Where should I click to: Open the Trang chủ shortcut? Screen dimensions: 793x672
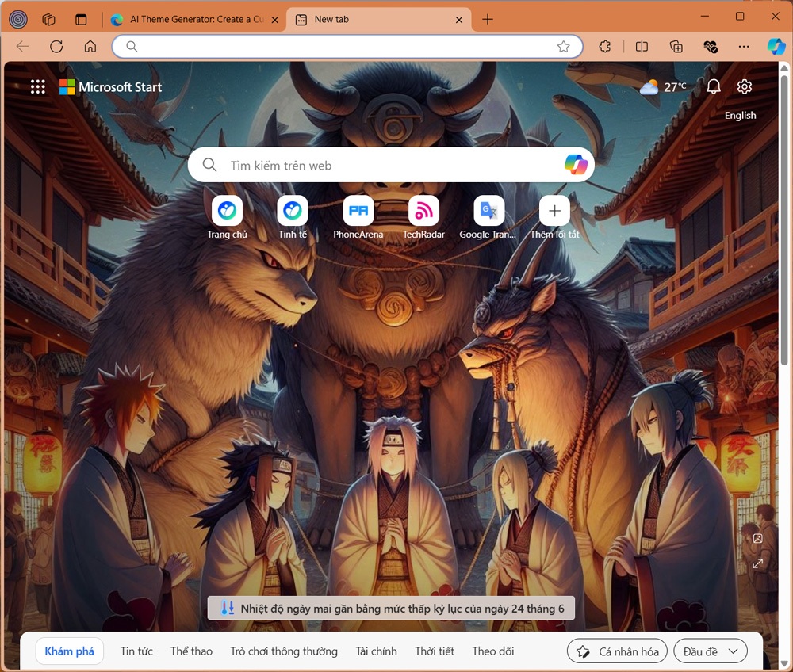pyautogui.click(x=227, y=217)
